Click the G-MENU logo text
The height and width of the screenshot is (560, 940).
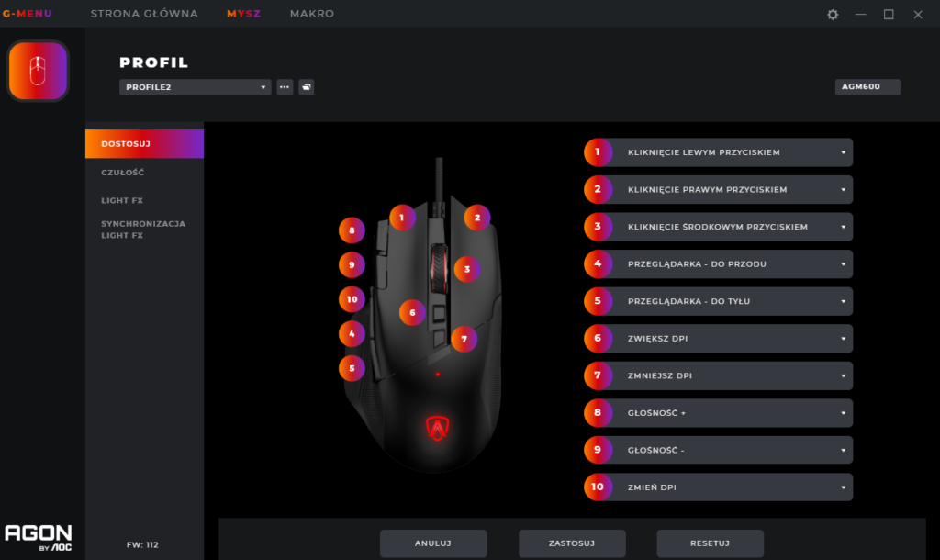point(28,14)
